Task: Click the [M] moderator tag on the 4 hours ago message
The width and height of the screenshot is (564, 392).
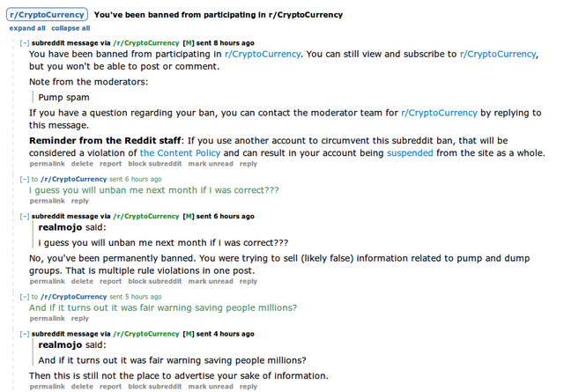Action: tap(188, 336)
